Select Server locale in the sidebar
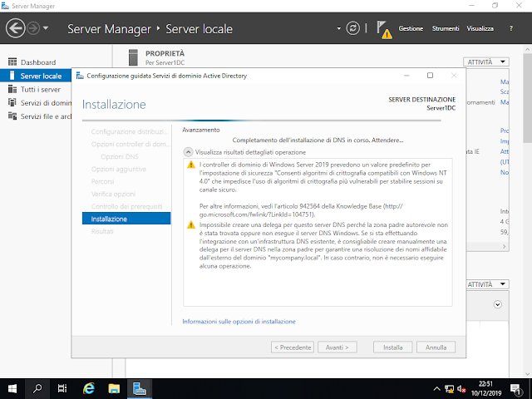This screenshot has height=399, width=532. click(x=36, y=76)
